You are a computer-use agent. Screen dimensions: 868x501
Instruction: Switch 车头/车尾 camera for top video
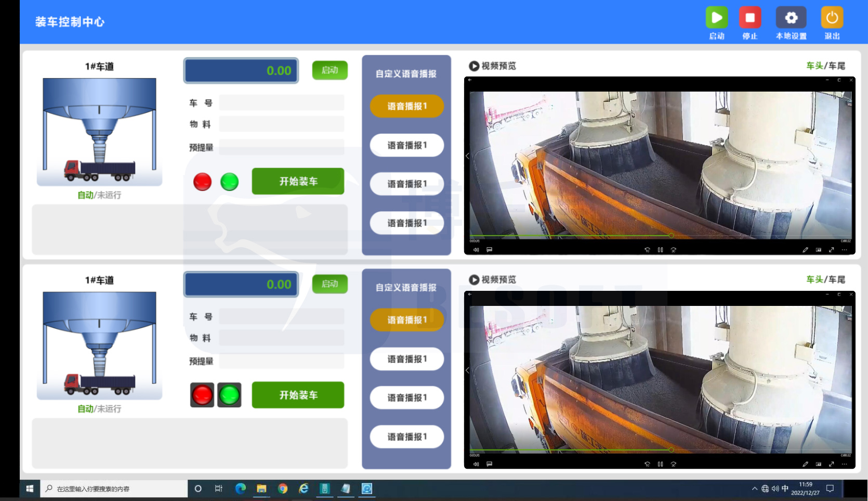pyautogui.click(x=825, y=66)
